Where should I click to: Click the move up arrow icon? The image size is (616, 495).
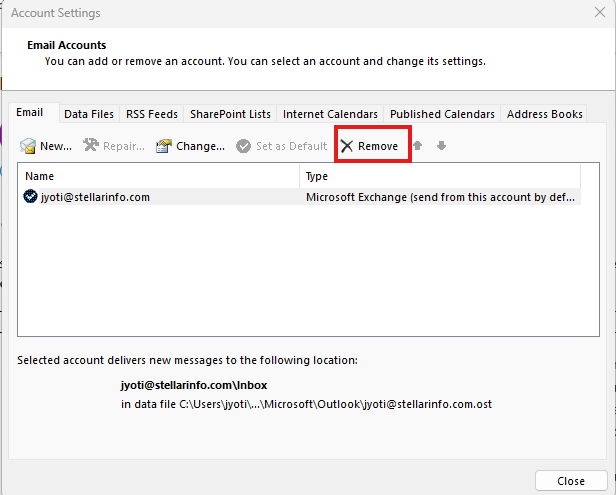(x=418, y=146)
